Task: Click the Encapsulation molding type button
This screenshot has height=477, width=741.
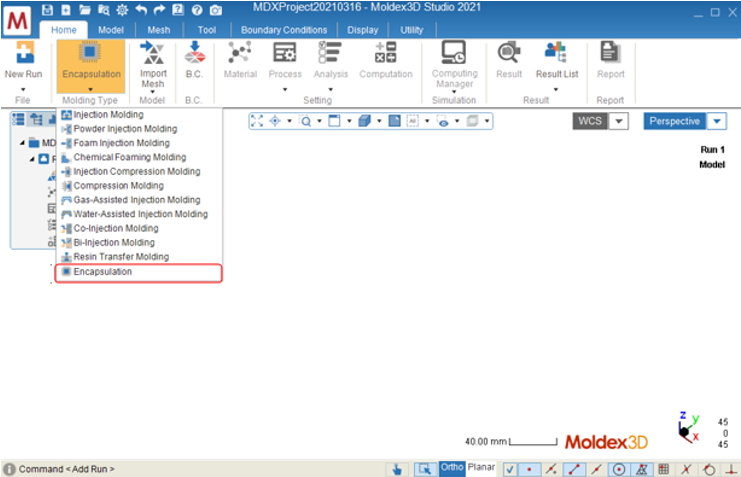Action: point(91,66)
